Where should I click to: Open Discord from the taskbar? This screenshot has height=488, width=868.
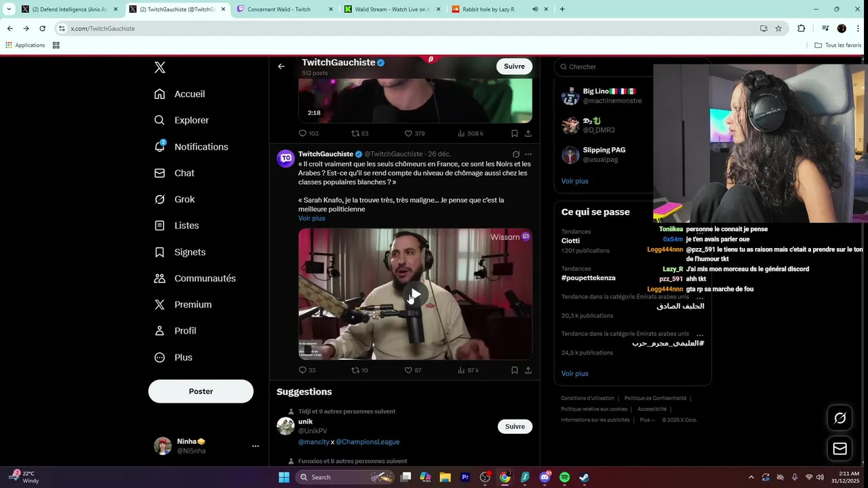coord(545,477)
